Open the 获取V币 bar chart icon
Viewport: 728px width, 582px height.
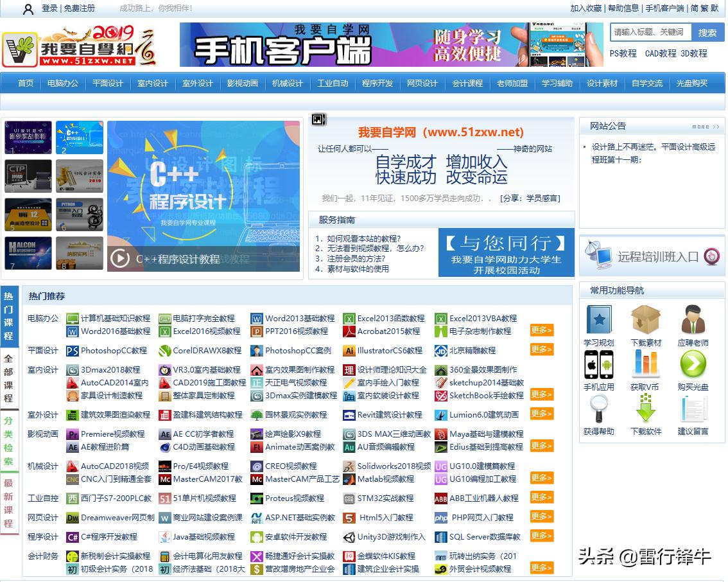tap(646, 365)
